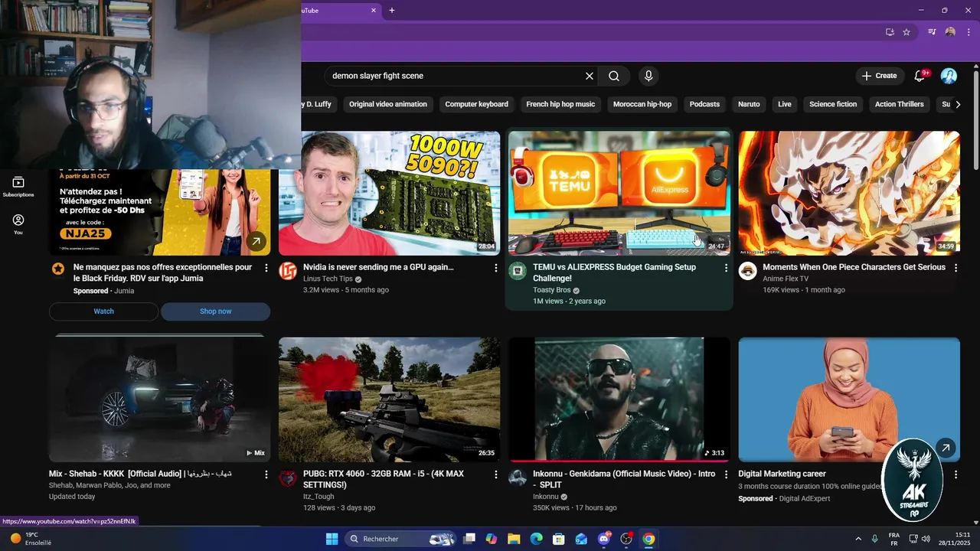Open YouTube notifications bell

[x=920, y=76]
